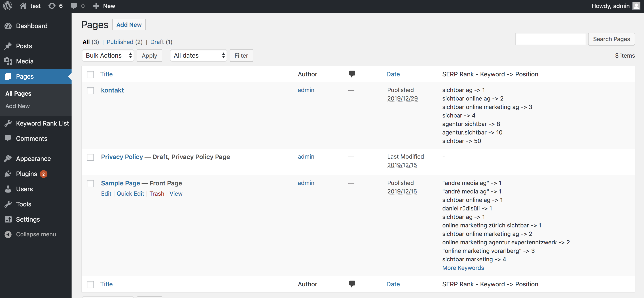Open admin user avatar
Viewport: 644px width, 298px height.
pos(636,6)
